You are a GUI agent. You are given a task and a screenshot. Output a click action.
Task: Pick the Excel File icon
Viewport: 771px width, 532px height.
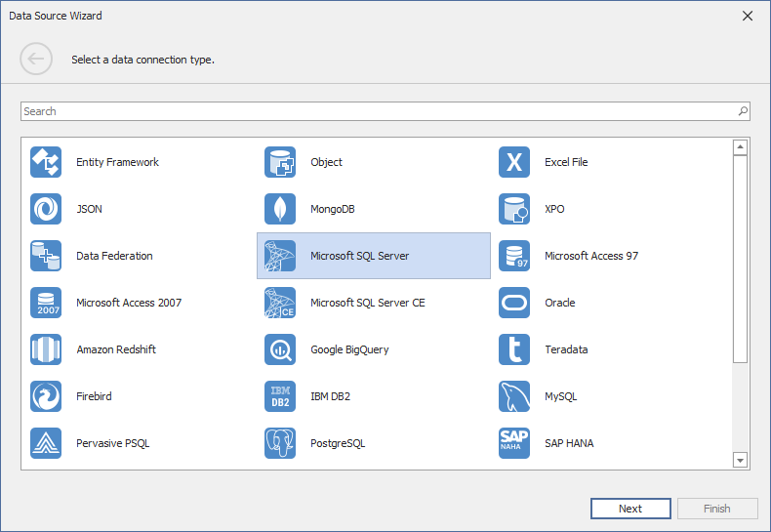click(513, 162)
